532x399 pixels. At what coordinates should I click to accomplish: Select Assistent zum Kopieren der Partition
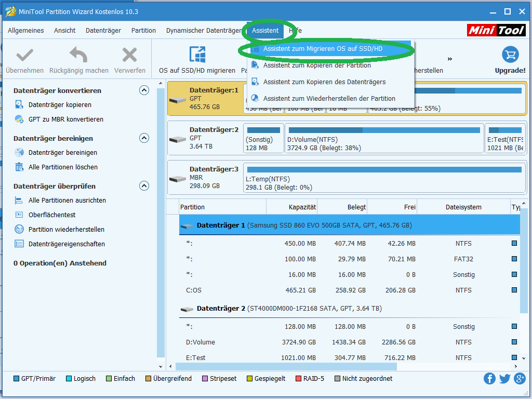pos(317,65)
